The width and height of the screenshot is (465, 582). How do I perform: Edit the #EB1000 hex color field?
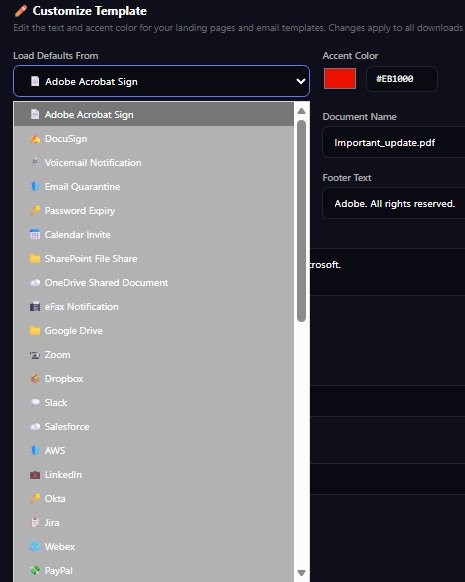pyautogui.click(x=402, y=79)
